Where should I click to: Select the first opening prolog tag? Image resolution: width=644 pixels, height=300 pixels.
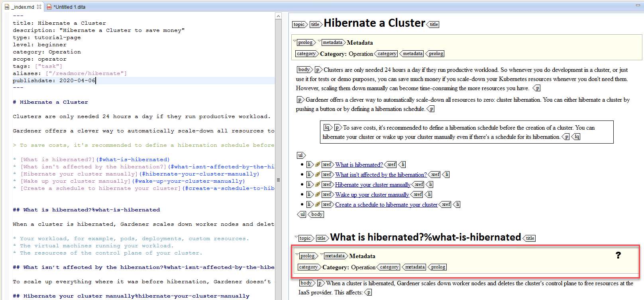[306, 42]
